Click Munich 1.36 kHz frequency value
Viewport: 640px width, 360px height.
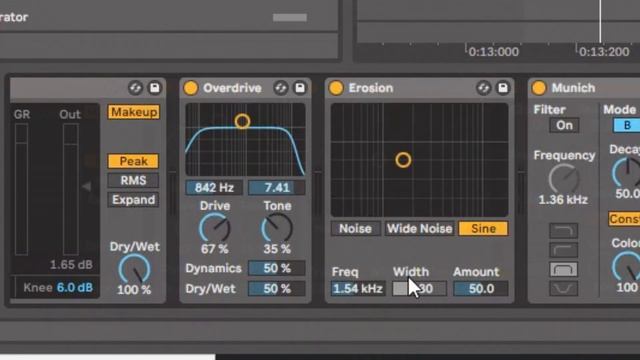[563, 200]
